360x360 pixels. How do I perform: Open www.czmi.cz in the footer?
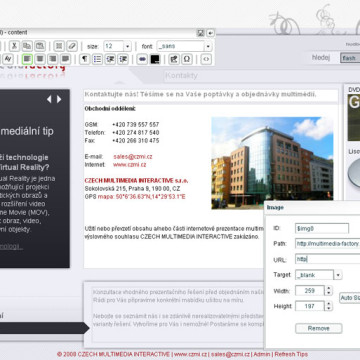(x=190, y=354)
